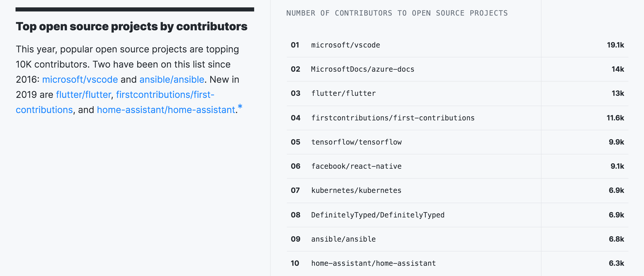Select the MicrosoftDocs/azure-docs table row
The height and width of the screenshot is (276, 644).
(362, 69)
